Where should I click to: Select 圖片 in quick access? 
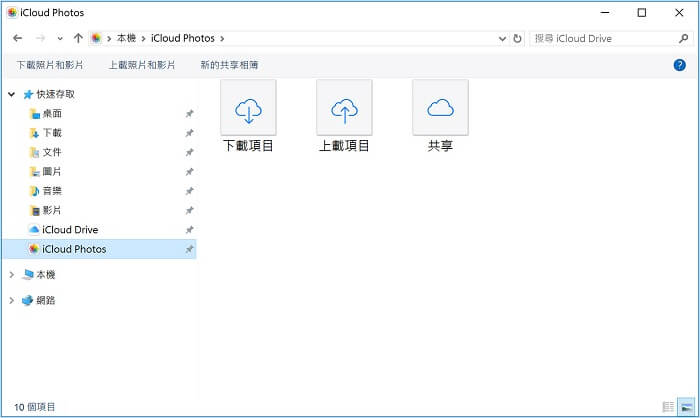(x=52, y=171)
